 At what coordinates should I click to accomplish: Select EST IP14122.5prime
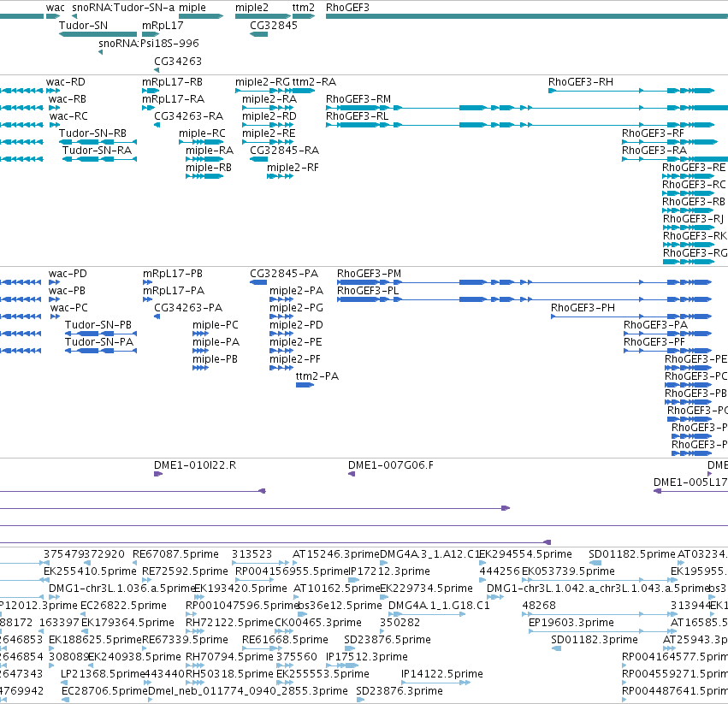[435, 683]
